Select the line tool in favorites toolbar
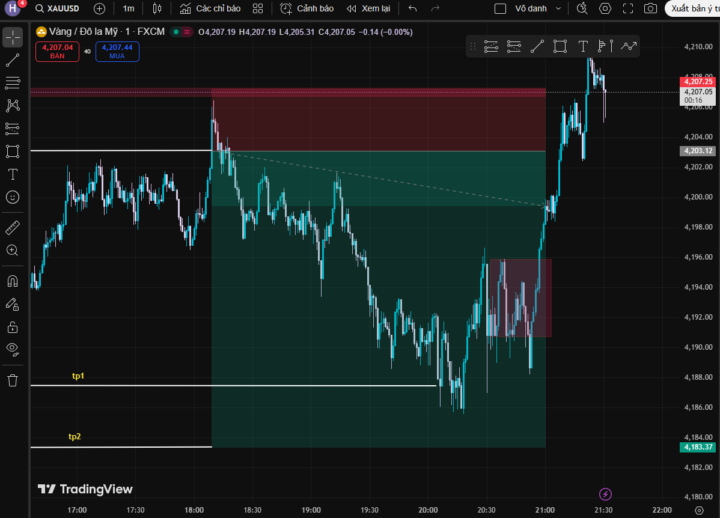The width and height of the screenshot is (720, 518). [x=537, y=46]
